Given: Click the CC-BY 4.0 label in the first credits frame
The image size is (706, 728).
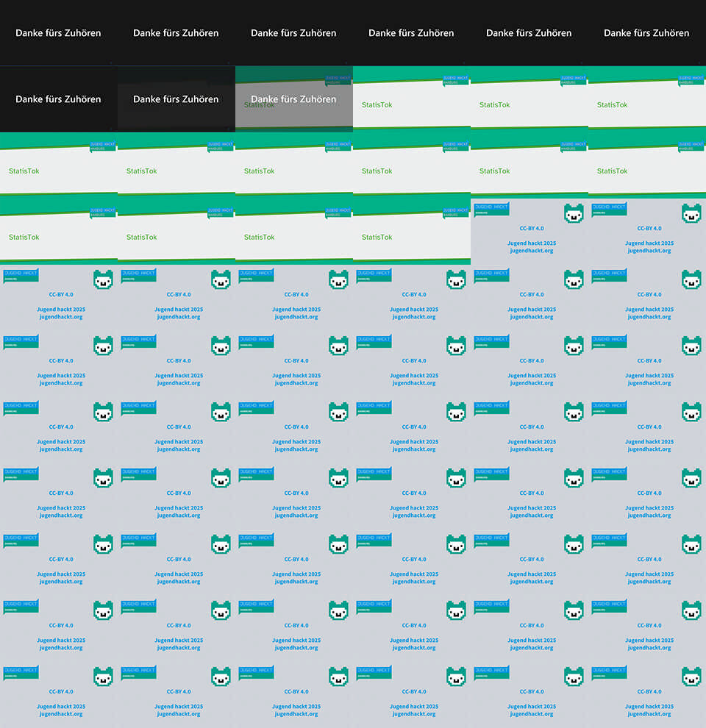Looking at the screenshot, I should [532, 229].
